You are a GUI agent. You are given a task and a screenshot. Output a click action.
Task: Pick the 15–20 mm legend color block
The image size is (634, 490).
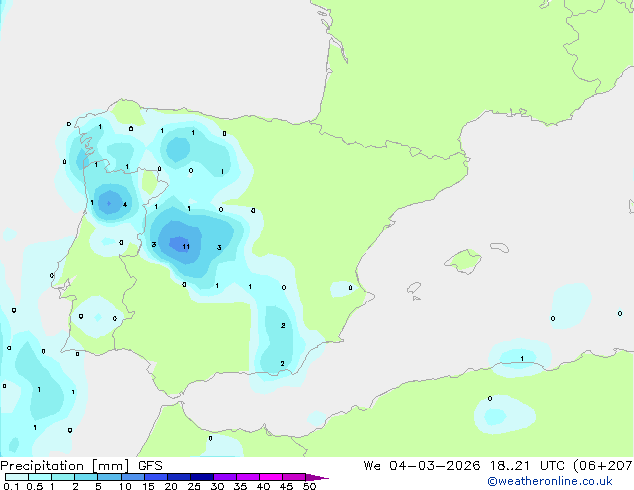pos(156,477)
